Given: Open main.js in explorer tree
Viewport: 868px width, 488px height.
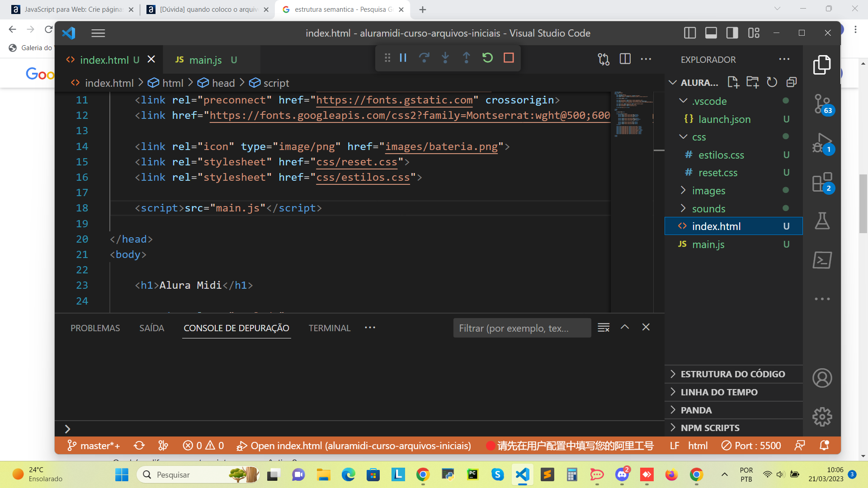Looking at the screenshot, I should point(733,244).
